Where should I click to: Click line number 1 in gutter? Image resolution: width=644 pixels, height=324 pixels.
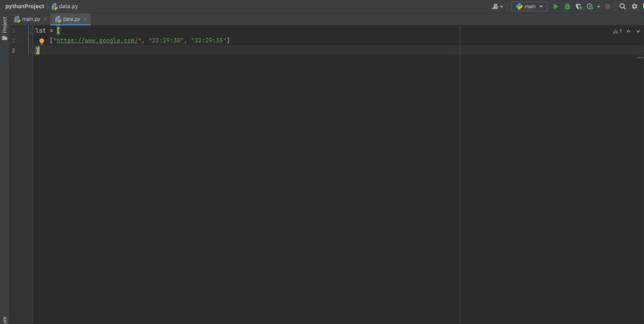pyautogui.click(x=14, y=31)
